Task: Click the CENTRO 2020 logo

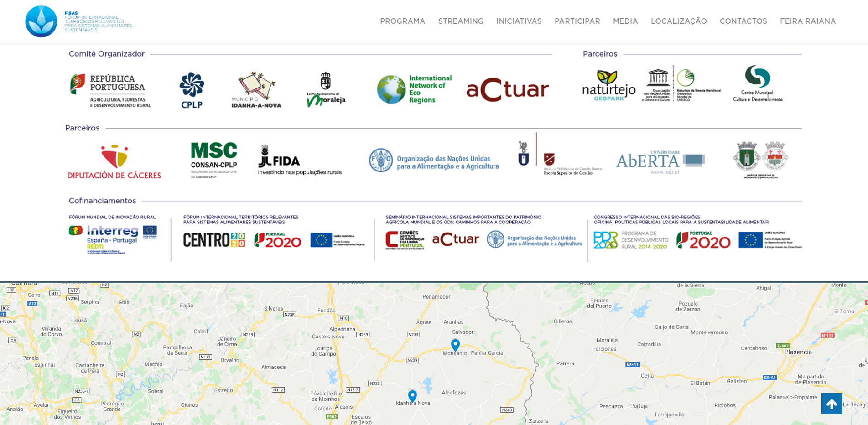Action: click(x=214, y=240)
